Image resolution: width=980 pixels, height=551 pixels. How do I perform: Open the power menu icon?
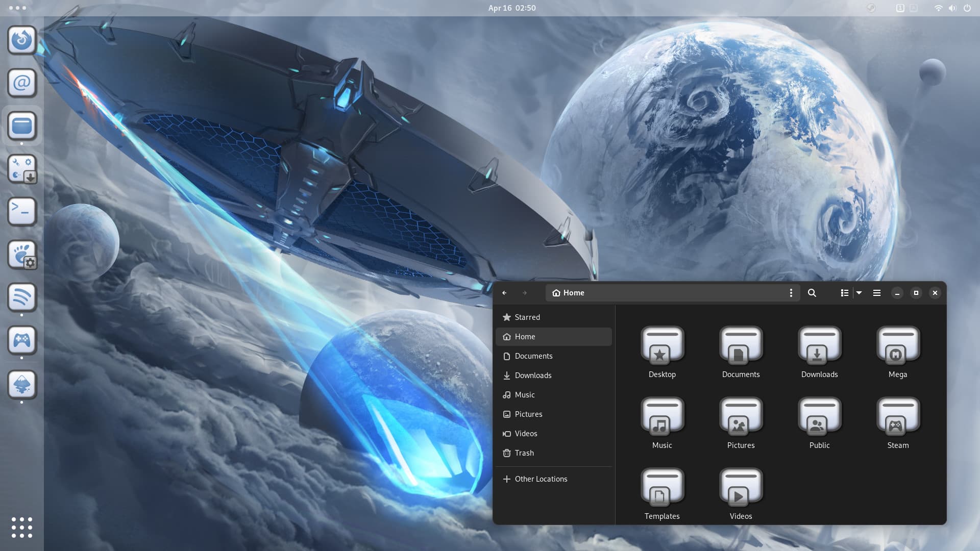coord(967,8)
